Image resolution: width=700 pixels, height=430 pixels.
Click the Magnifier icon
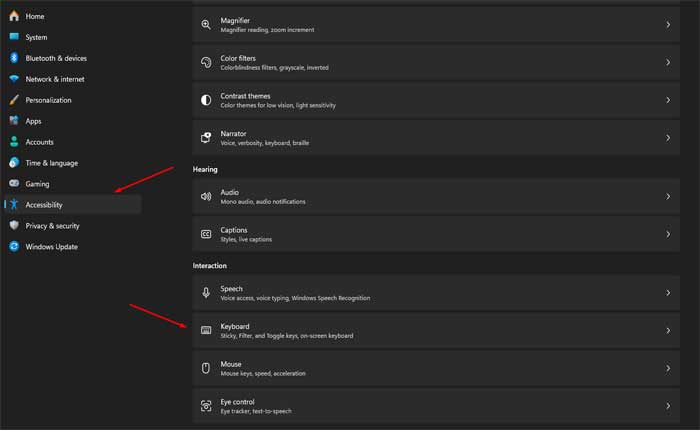206,24
